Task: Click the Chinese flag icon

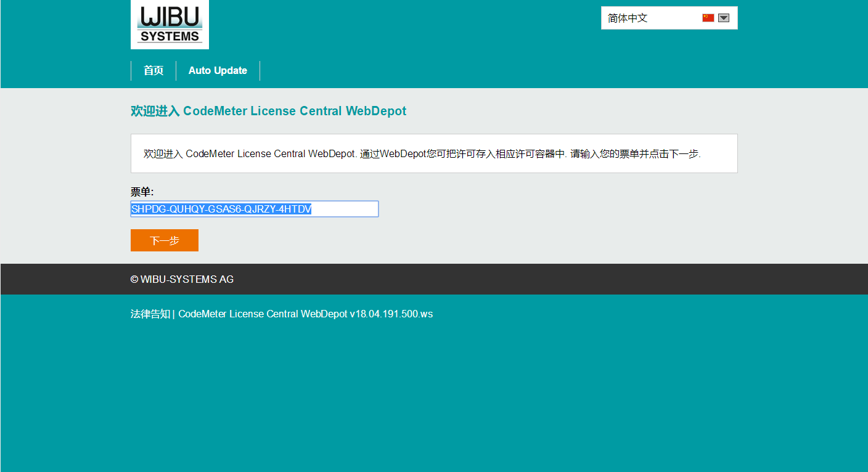Action: click(x=708, y=18)
